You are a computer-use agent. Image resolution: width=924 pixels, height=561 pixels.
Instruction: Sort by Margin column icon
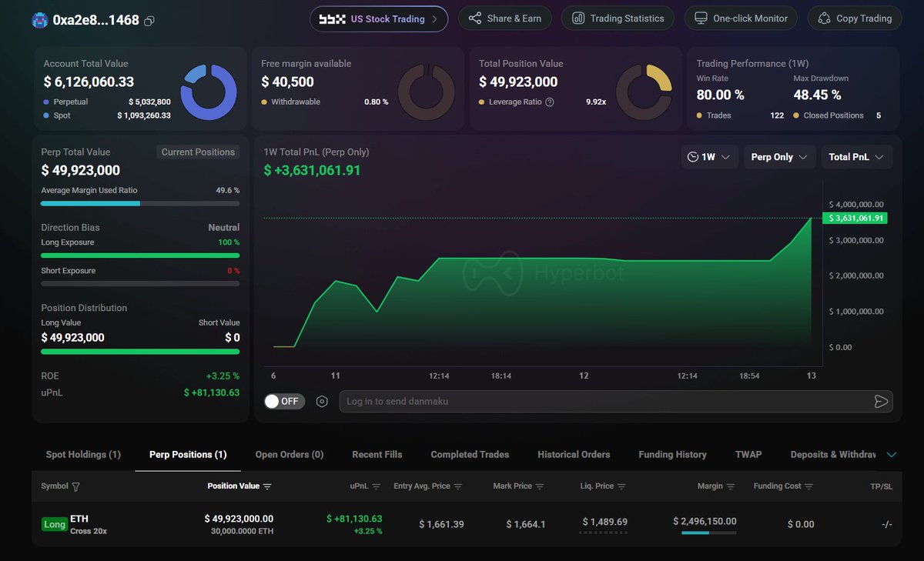(x=731, y=486)
